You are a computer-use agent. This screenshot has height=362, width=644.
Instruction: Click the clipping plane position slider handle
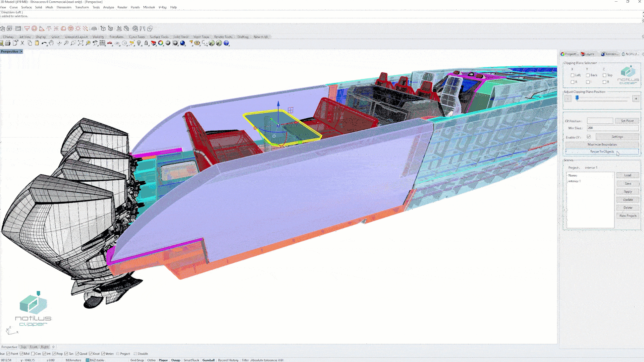[577, 98]
